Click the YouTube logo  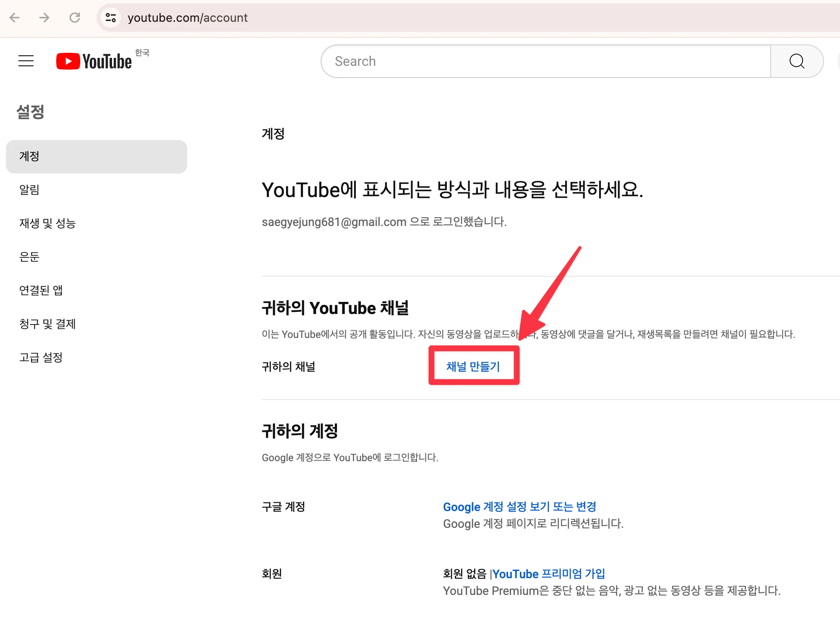[94, 61]
